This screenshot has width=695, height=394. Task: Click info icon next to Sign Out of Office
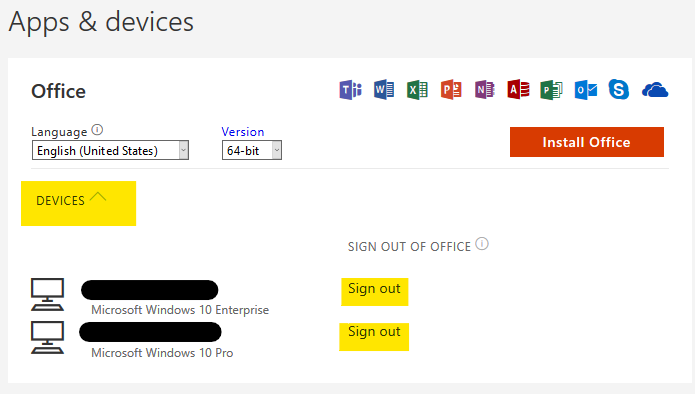[x=482, y=244]
